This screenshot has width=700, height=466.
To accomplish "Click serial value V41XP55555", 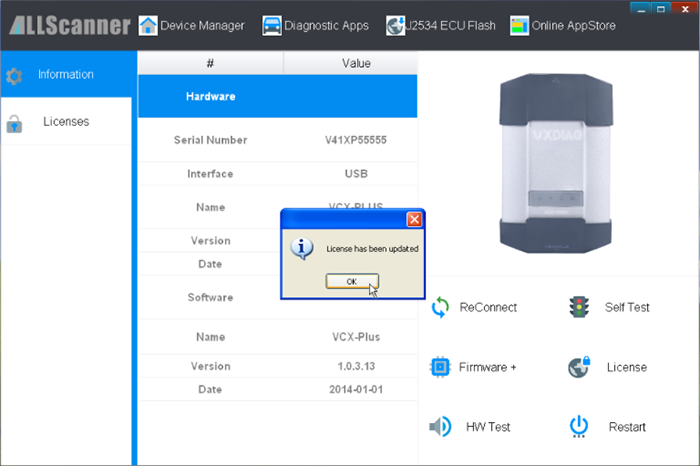I will pyautogui.click(x=356, y=140).
